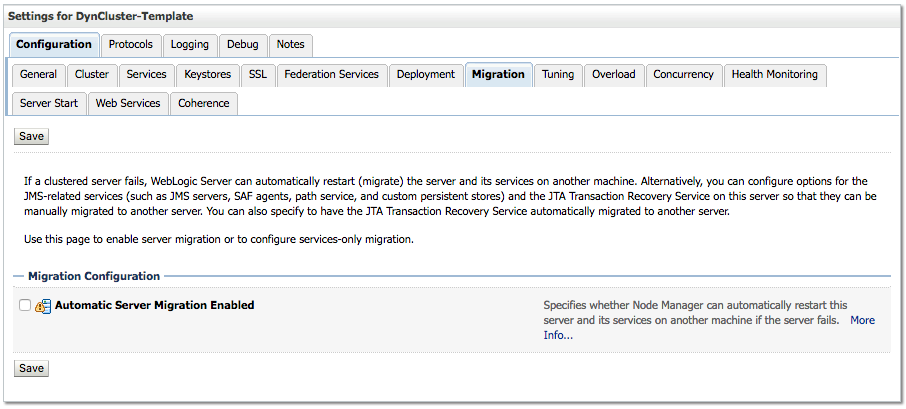Open the Deployment subtab

point(425,75)
